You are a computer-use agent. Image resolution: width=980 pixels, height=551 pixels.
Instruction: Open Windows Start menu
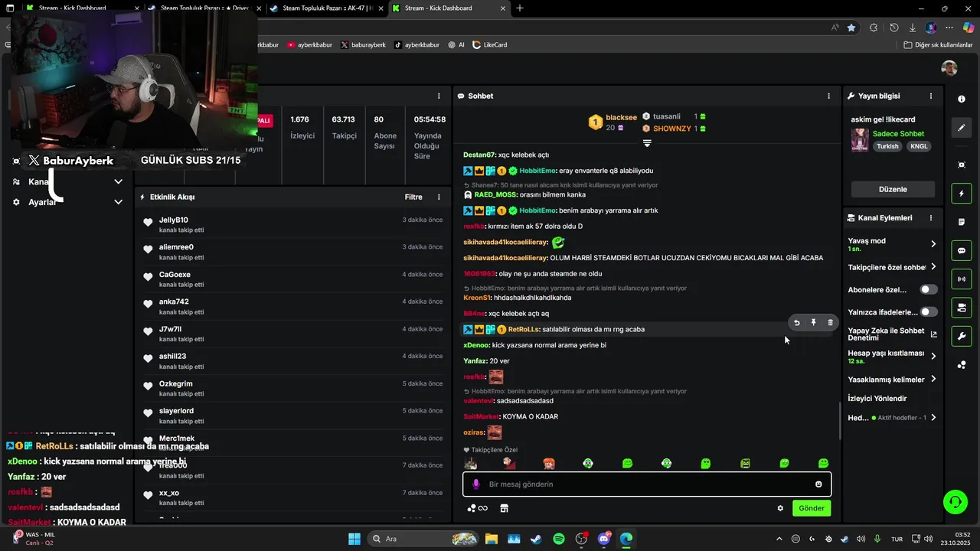pos(354,539)
